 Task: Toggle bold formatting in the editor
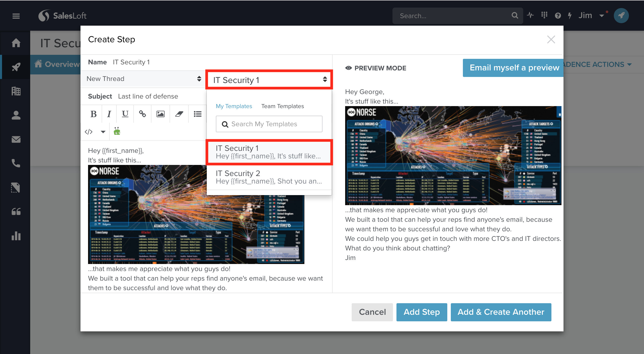93,114
